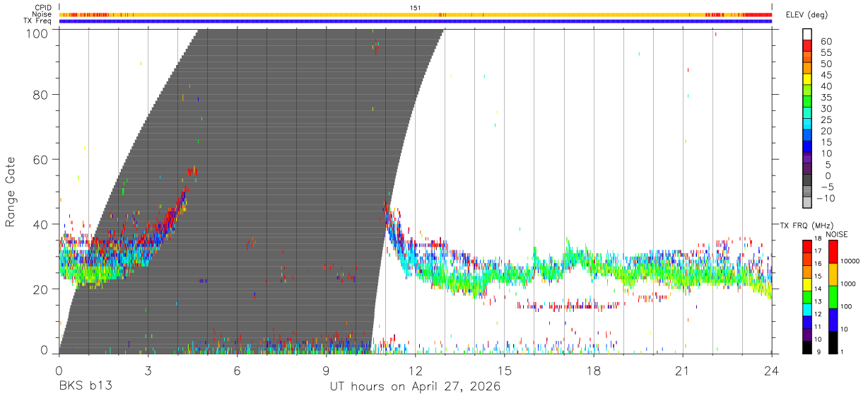Click the 45 label on elevation scale

click(x=825, y=75)
